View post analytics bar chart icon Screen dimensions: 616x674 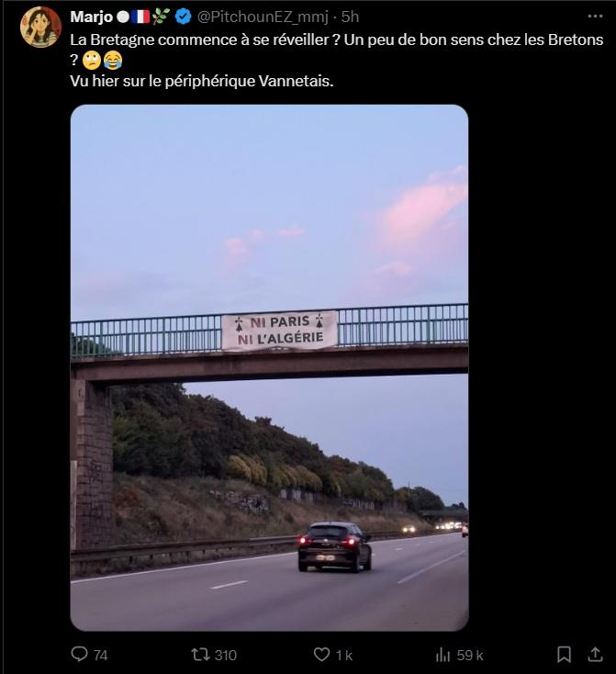point(442,655)
